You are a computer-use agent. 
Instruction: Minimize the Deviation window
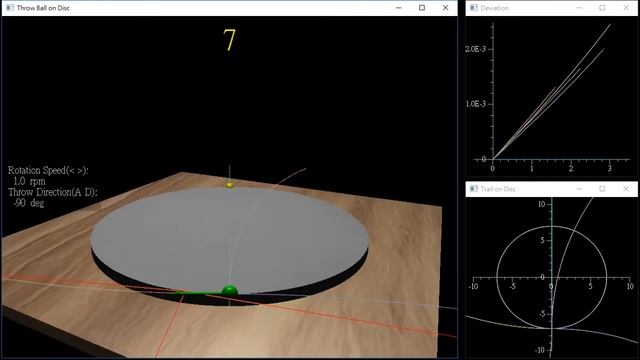tap(579, 8)
